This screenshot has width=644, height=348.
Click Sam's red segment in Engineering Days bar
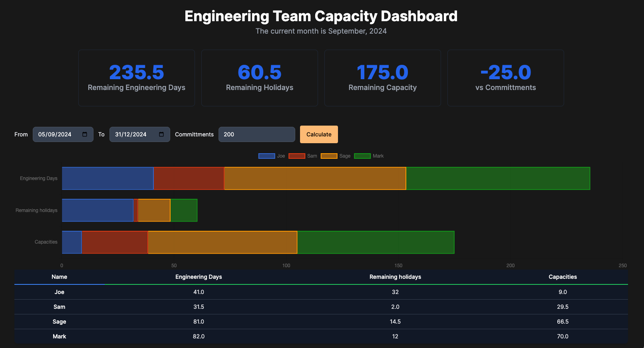[189, 178]
